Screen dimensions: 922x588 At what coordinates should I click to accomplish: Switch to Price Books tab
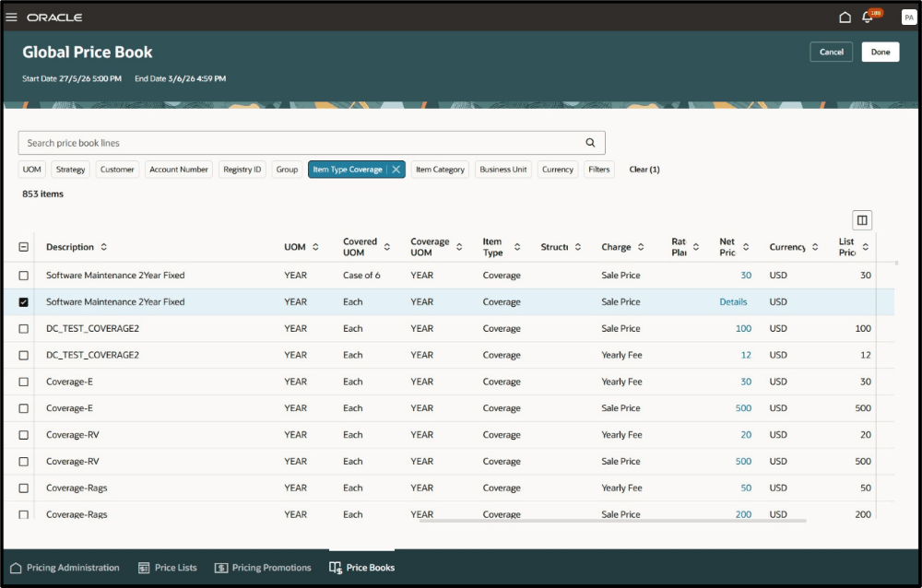coord(362,568)
